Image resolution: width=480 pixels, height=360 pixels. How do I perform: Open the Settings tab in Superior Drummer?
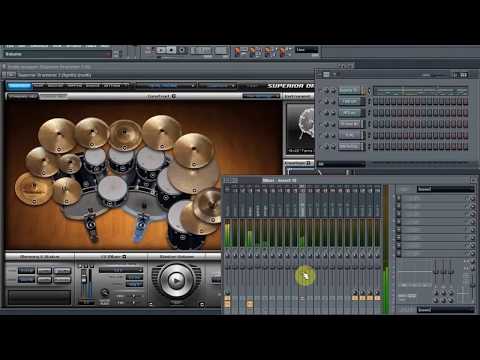point(112,86)
